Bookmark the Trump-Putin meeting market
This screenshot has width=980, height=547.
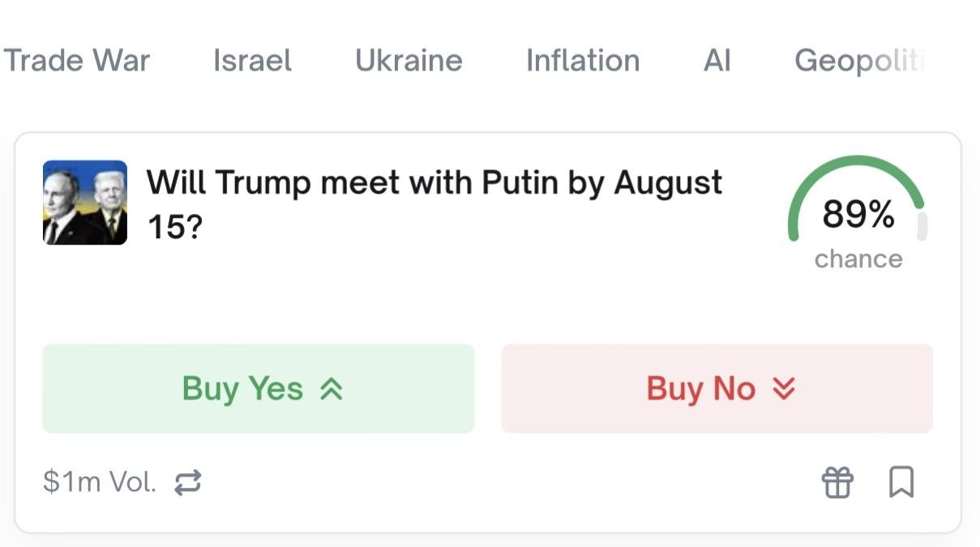click(x=901, y=482)
